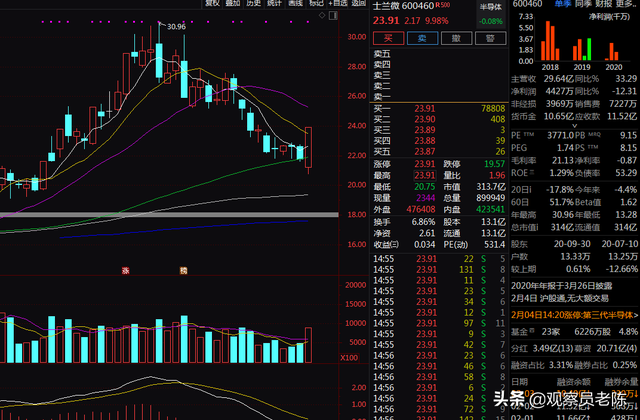
Task: Click the 买四 price 23.88 row
Action: click(439, 141)
